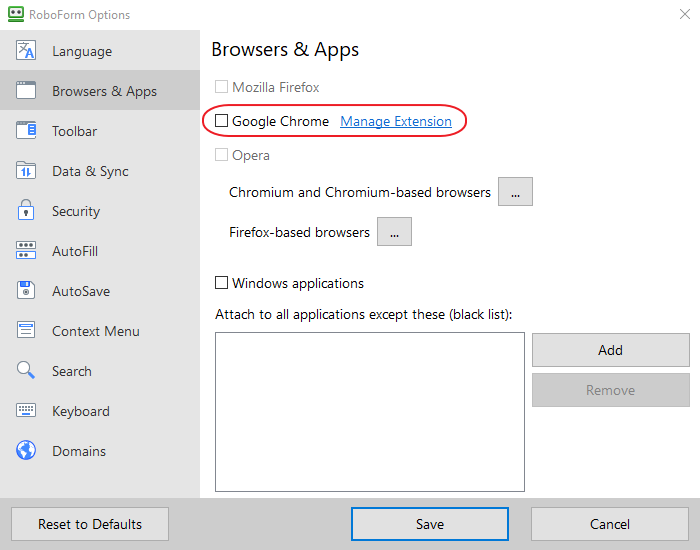
Task: Click the Keyboard icon in sidebar
Action: point(26,410)
